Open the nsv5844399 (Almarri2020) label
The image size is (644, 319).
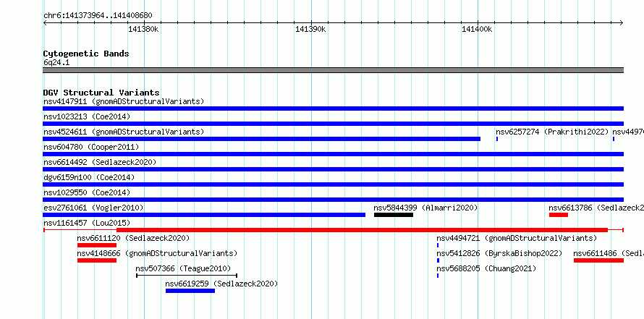[426, 208]
